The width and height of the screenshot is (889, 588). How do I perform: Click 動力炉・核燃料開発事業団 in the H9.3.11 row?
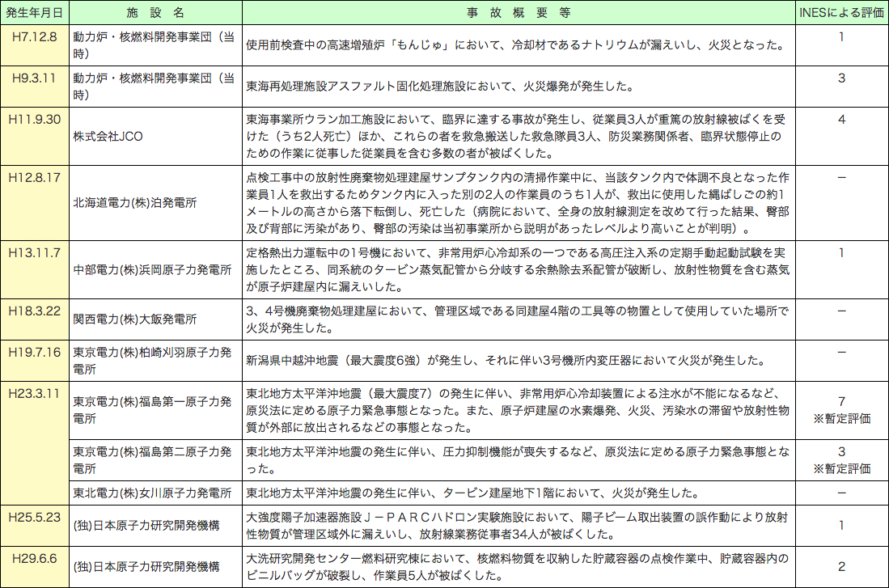[x=154, y=87]
